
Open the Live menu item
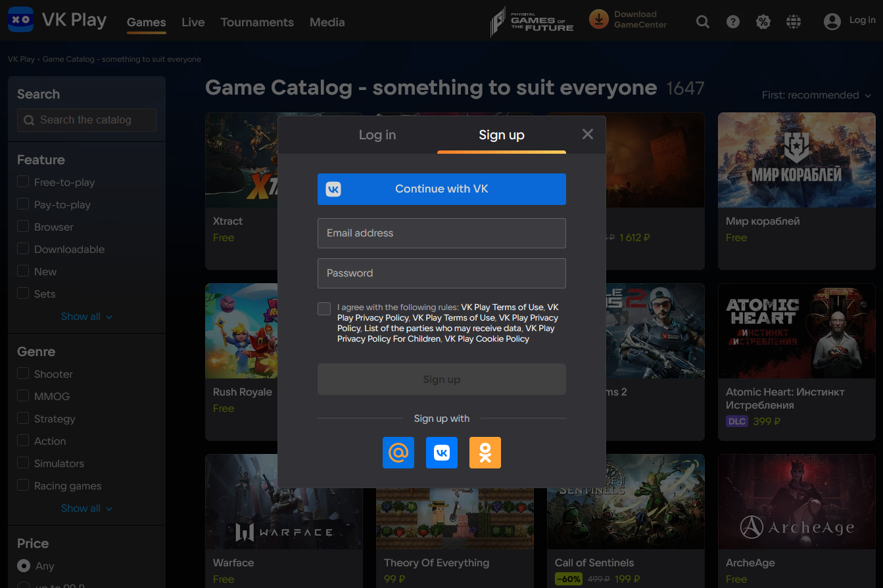click(193, 22)
